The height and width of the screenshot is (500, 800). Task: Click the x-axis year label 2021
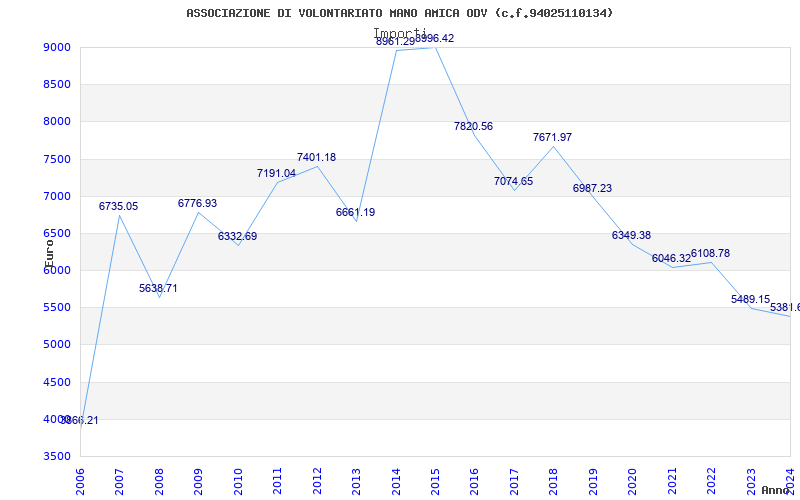672,480
